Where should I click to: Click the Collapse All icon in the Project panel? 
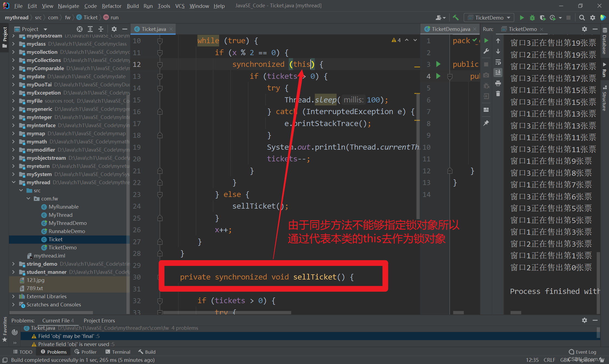pyautogui.click(x=101, y=29)
